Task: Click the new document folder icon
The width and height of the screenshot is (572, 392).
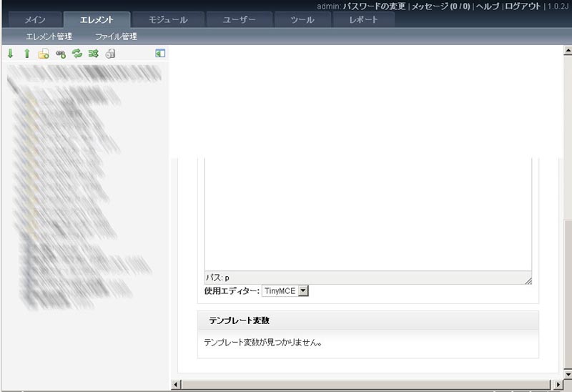Action: (44, 54)
